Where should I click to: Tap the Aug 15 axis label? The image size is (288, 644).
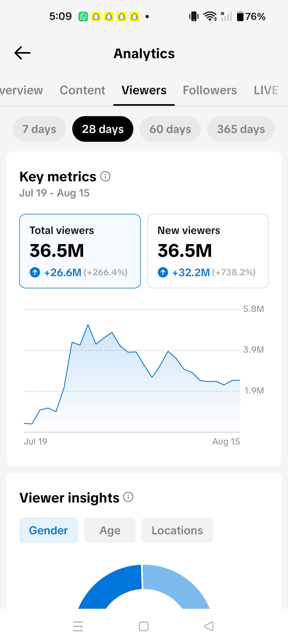pyautogui.click(x=226, y=442)
